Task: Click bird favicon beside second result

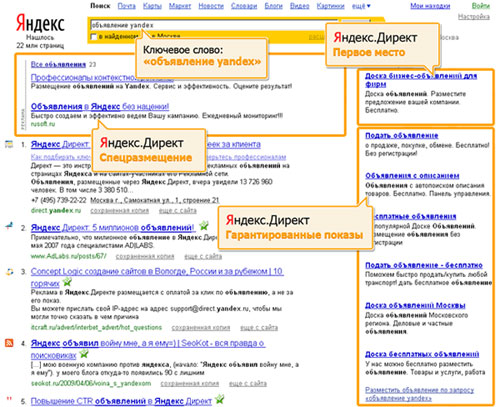Action: click(9, 226)
